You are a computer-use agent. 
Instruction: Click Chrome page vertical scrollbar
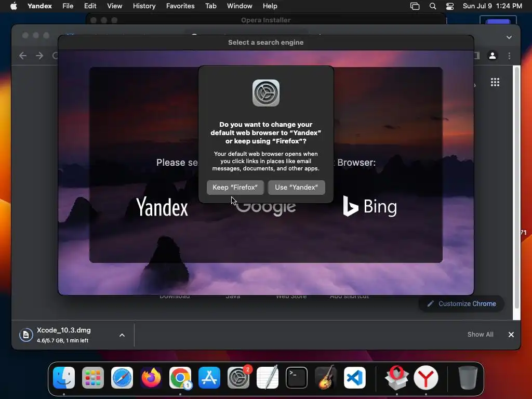coord(517,187)
